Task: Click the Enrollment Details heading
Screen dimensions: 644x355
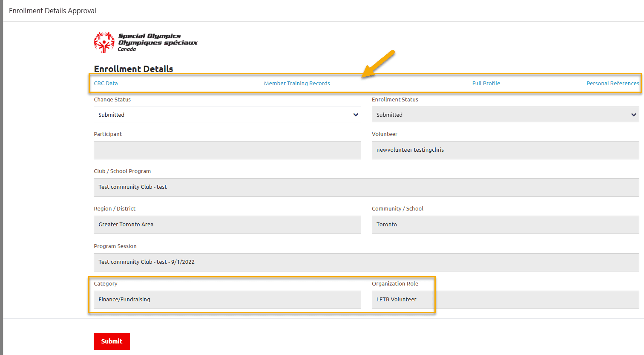Action: click(x=133, y=69)
